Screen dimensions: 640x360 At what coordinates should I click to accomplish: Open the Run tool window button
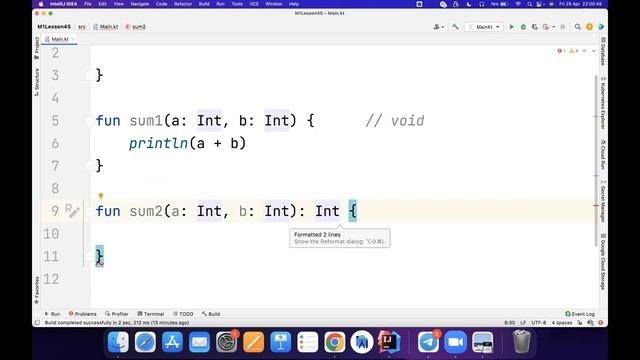[52, 314]
